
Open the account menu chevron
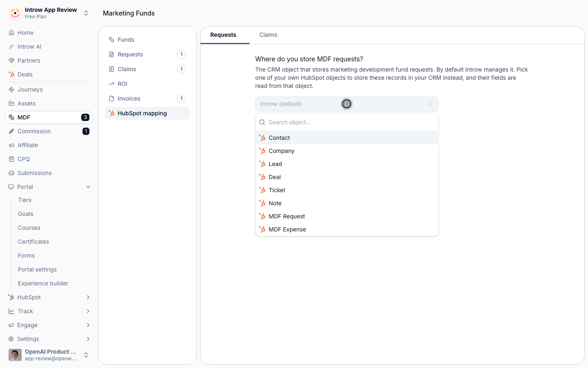point(86,355)
